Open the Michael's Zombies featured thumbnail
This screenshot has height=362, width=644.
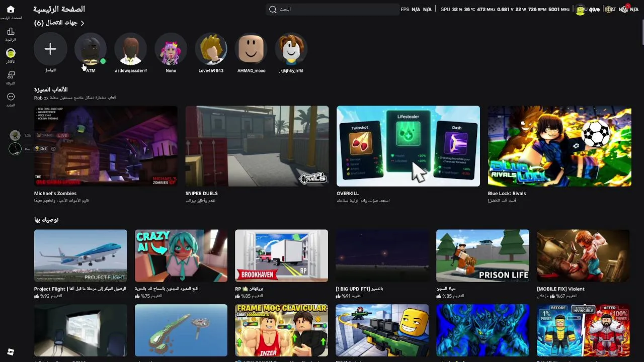[106, 146]
